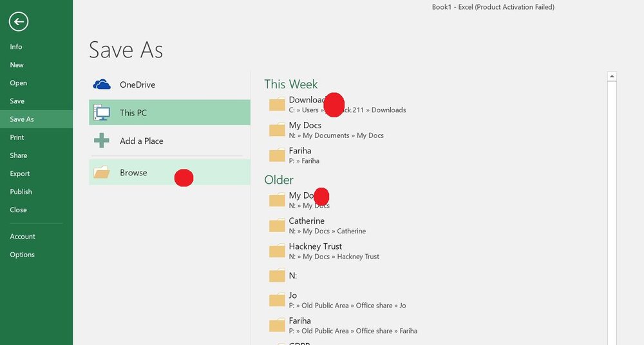The height and width of the screenshot is (345, 644).
Task: Select Fariha under Old Public Area
Action: (433, 325)
